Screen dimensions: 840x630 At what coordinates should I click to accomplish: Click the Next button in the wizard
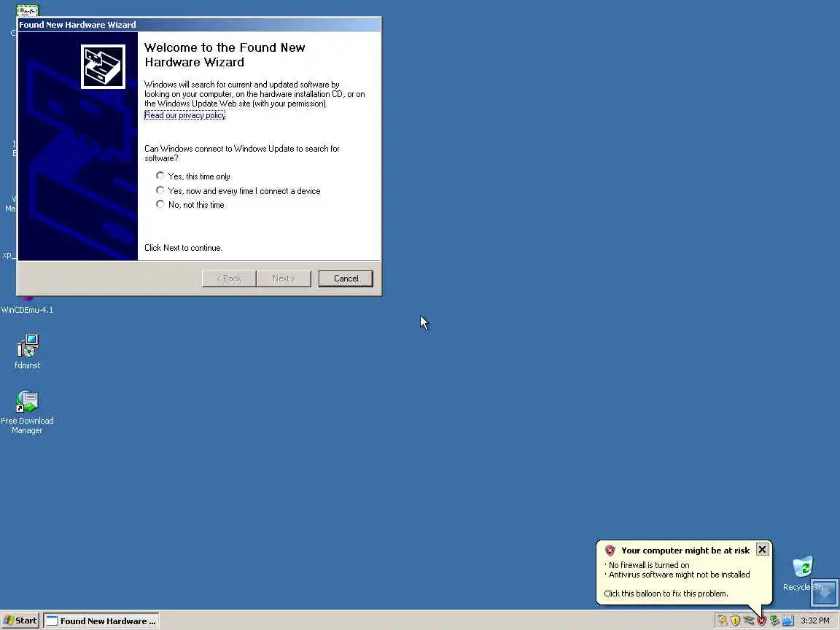[x=284, y=279]
